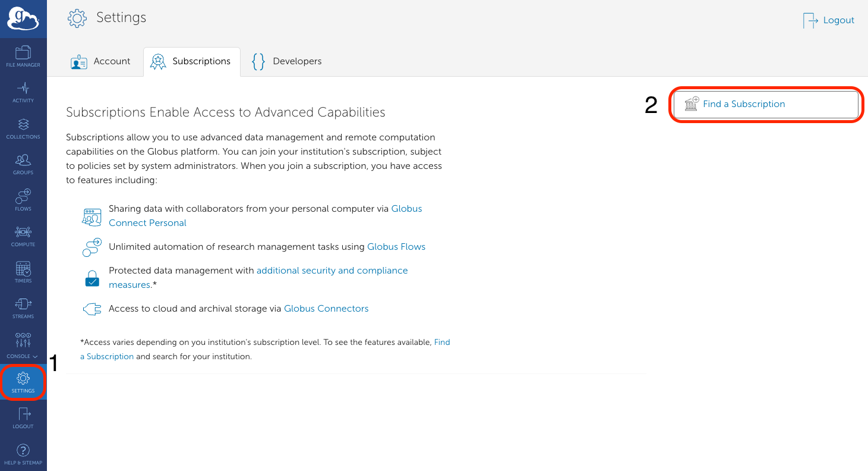
Task: Switch to the Account tab
Action: click(100, 61)
